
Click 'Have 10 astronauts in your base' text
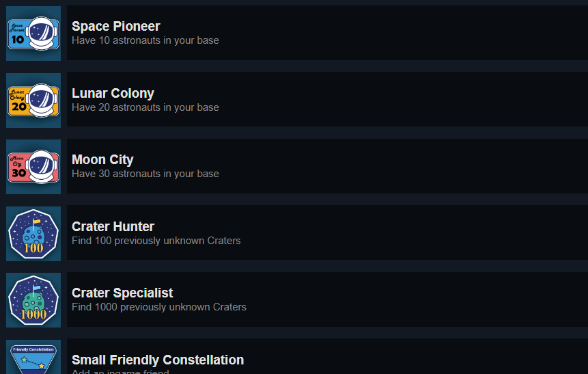[145, 40]
